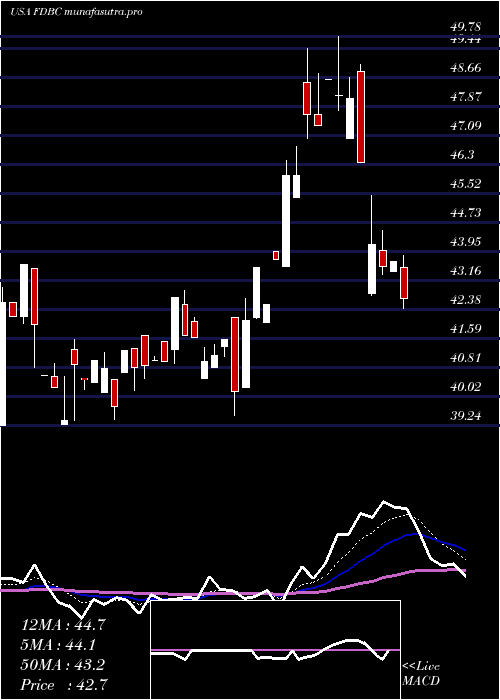This screenshot has height=700, width=500.
Task: Click the last red candlestick near 43.16
Action: [404, 283]
